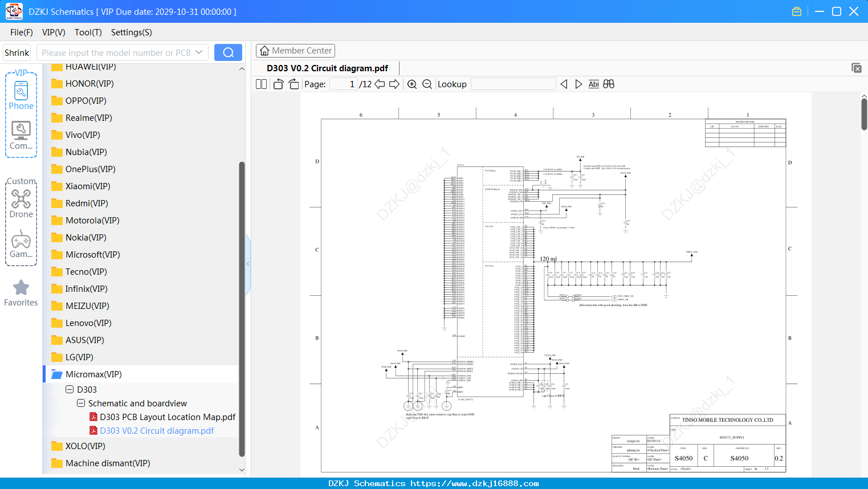Open Favorites star
The height and width of the screenshot is (489, 868).
pos(21,293)
